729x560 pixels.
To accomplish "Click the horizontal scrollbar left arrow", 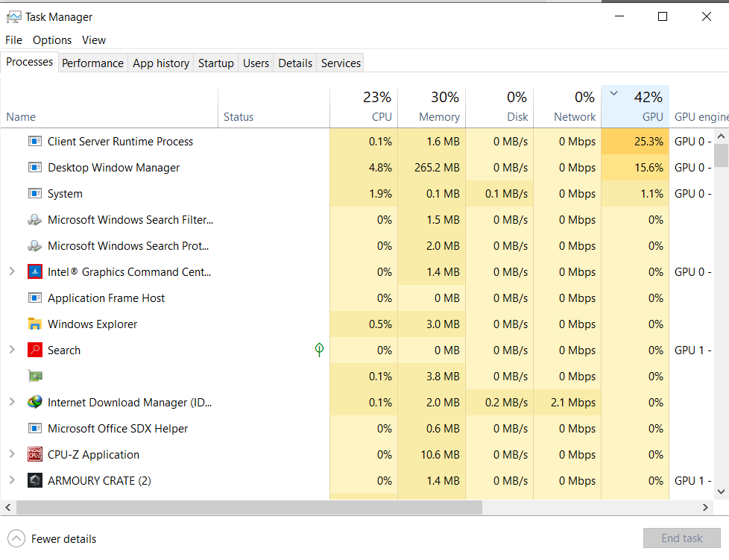I will [x=8, y=508].
